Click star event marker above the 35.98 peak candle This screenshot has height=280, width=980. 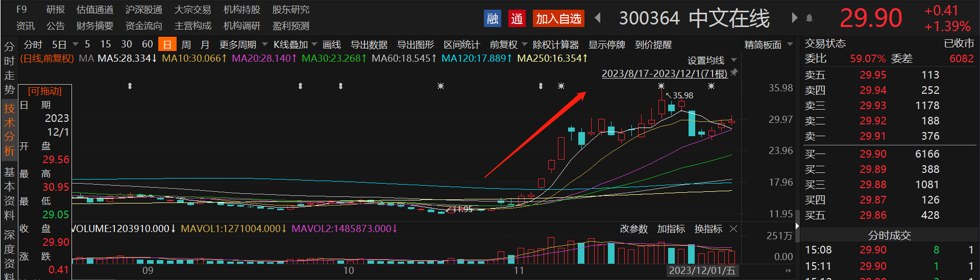click(x=661, y=86)
